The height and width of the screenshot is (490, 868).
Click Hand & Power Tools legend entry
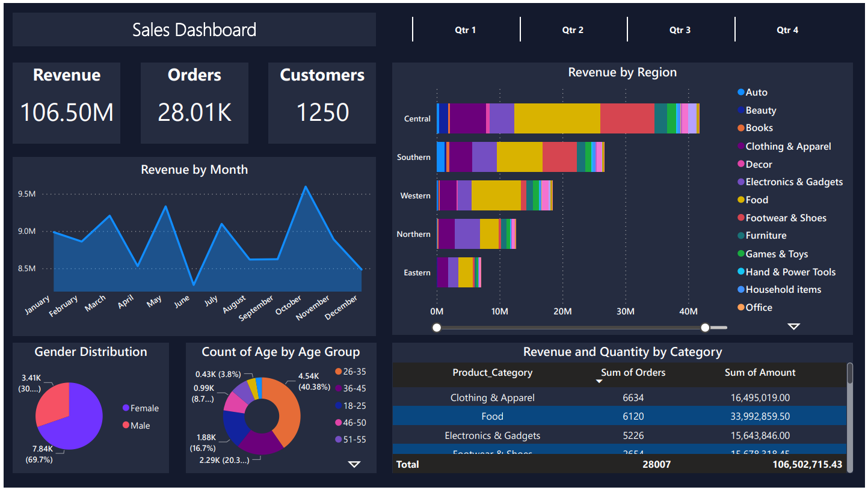[x=787, y=272]
